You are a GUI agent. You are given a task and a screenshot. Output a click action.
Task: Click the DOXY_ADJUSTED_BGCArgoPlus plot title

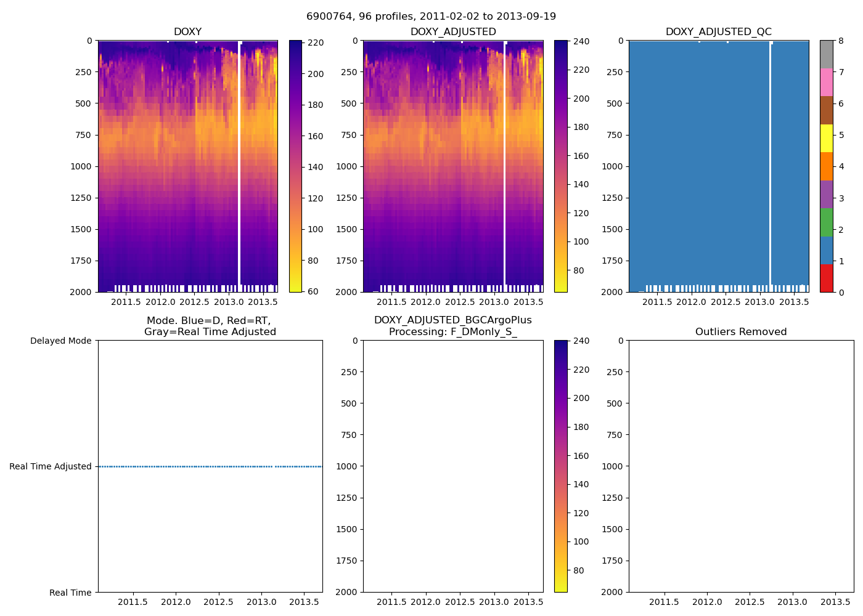pyautogui.click(x=452, y=326)
